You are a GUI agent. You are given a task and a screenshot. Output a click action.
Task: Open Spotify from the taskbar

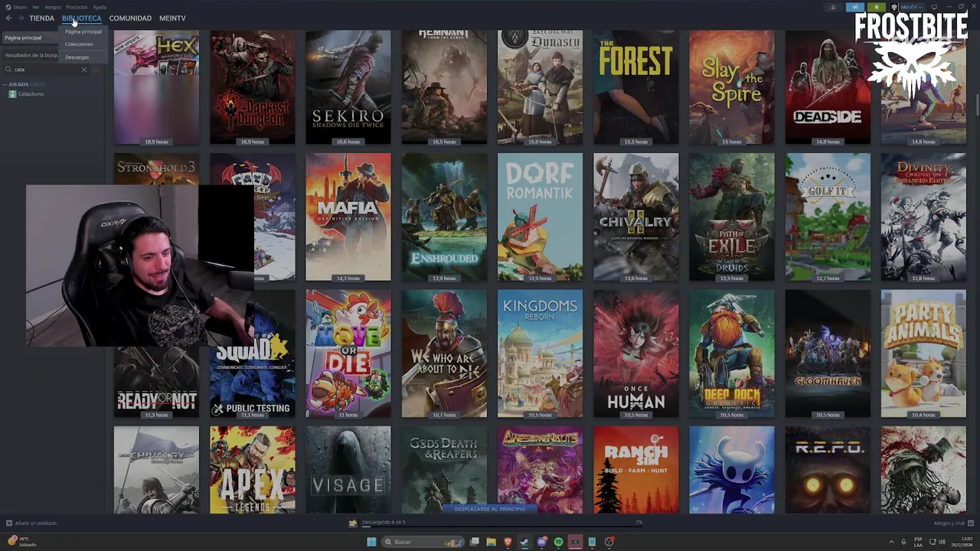point(558,542)
